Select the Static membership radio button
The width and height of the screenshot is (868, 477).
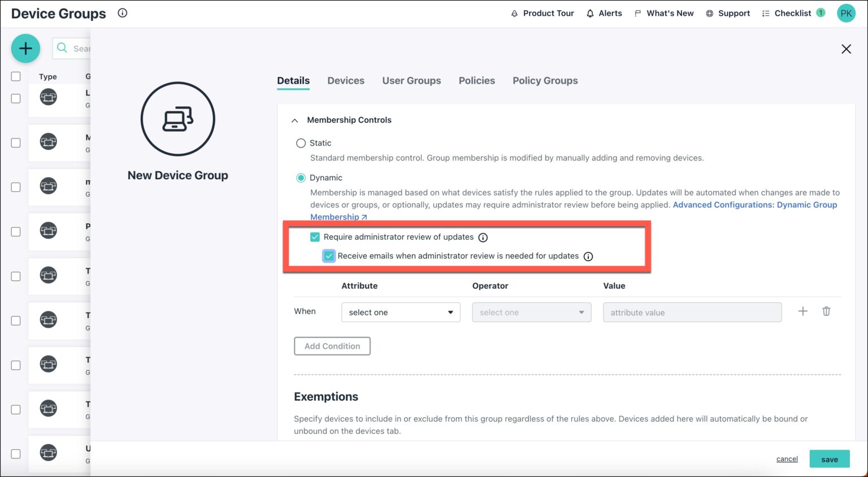click(301, 143)
